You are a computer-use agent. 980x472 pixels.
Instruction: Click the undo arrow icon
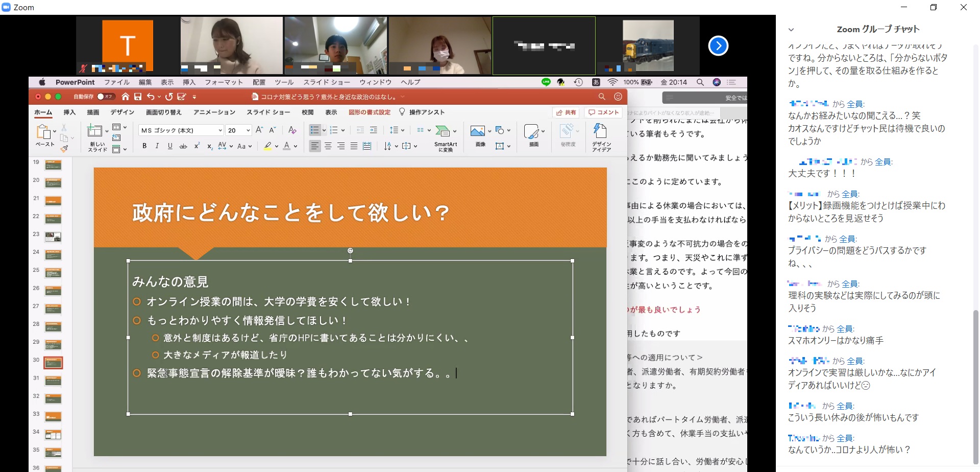[150, 97]
